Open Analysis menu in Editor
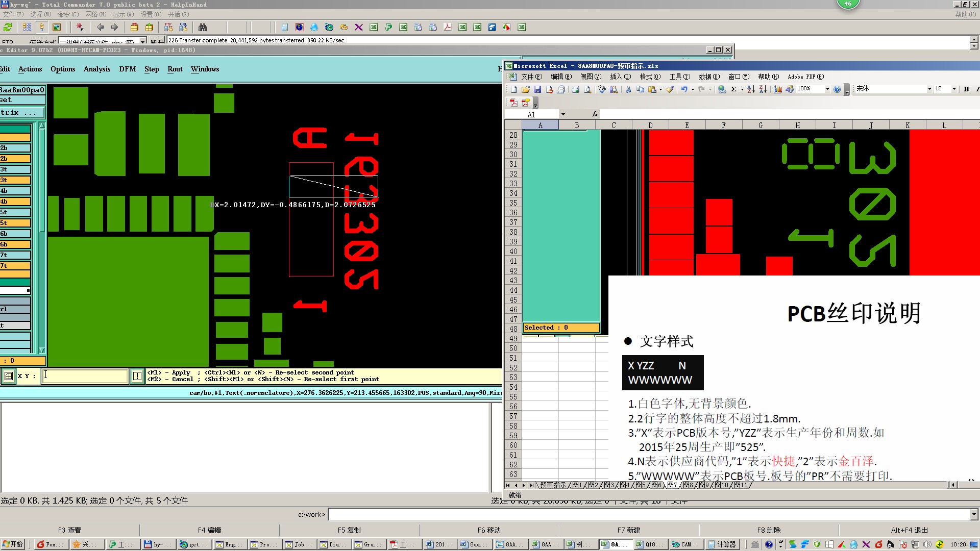Screen dimensions: 980x551 [97, 69]
